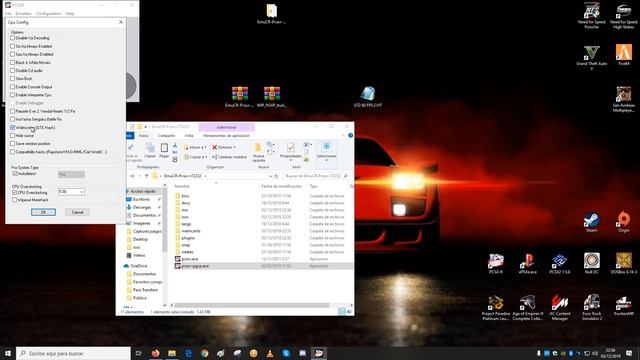Image resolution: width=640 pixels, height=360 pixels.
Task: Refresh the Explorer folder view
Action: (276, 176)
